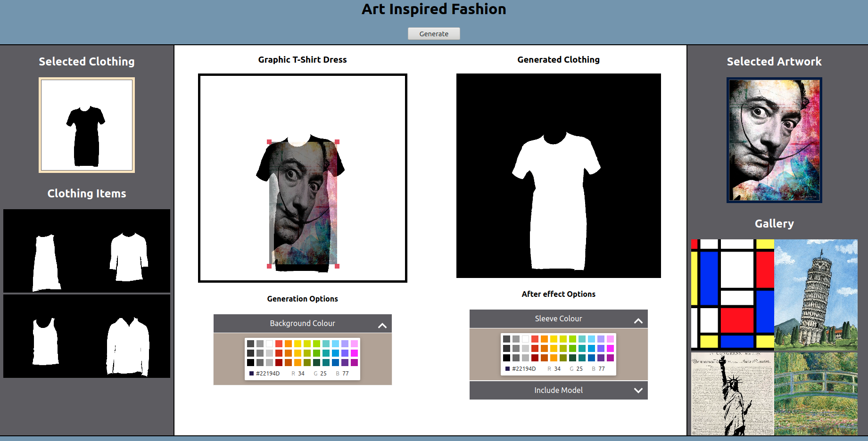Pick black swatch in Sleeve Colour picker
The height and width of the screenshot is (441, 868).
pyautogui.click(x=506, y=358)
